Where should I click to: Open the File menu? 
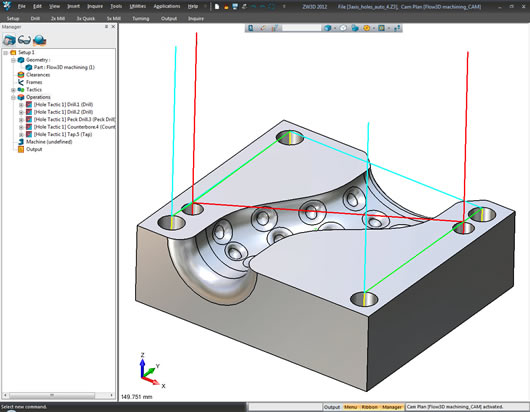21,6
